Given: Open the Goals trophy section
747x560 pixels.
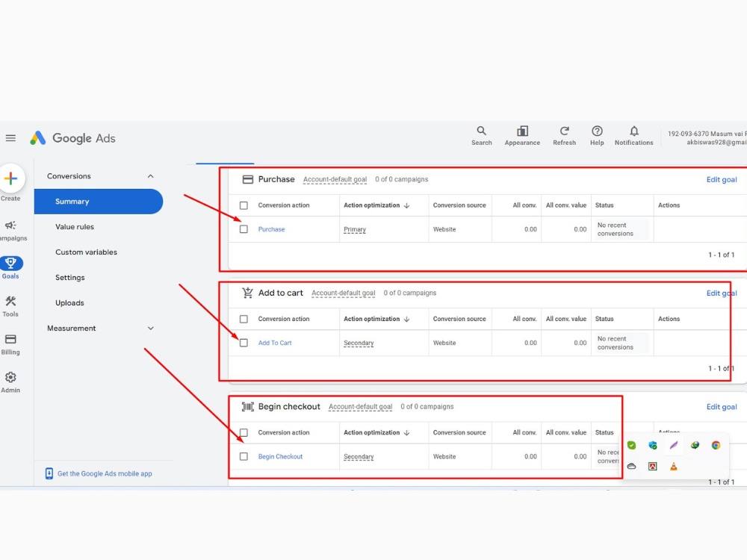Looking at the screenshot, I should click(x=10, y=267).
